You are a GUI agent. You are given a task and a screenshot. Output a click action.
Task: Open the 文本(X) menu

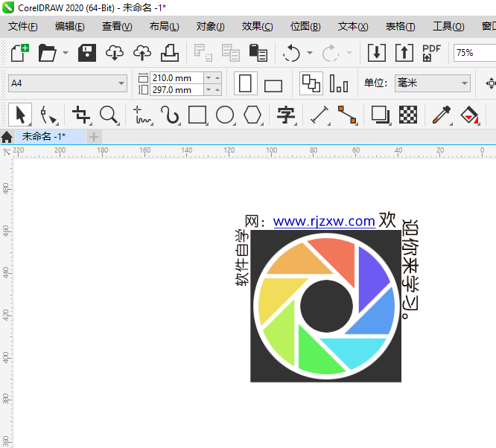click(353, 27)
